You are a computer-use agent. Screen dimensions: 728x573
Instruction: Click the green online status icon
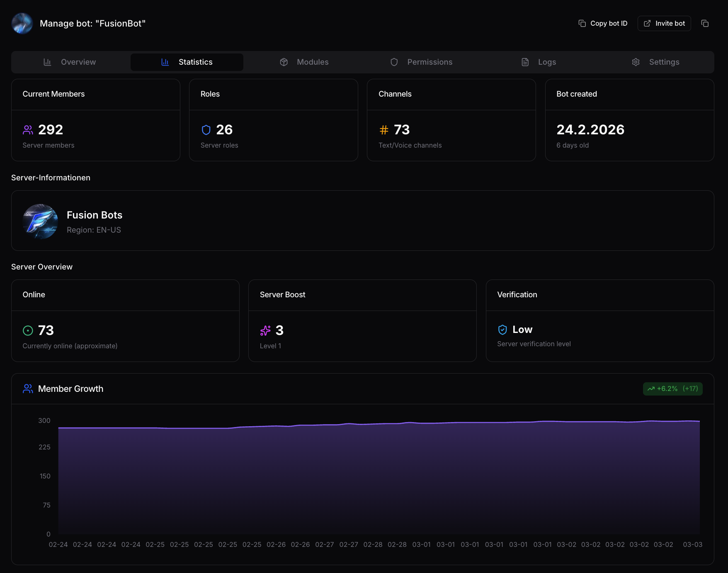(x=27, y=330)
